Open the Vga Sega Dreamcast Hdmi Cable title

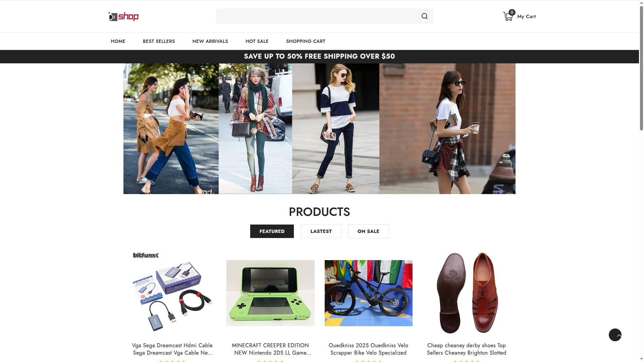coord(172,349)
